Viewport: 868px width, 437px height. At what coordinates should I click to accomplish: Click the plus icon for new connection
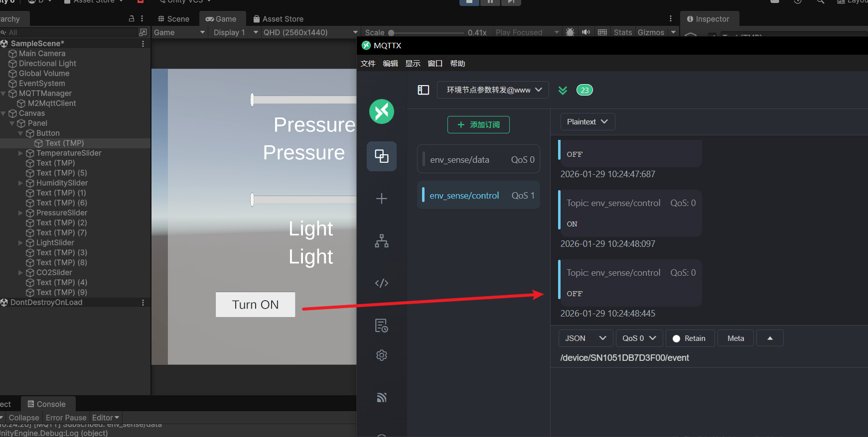[382, 199]
